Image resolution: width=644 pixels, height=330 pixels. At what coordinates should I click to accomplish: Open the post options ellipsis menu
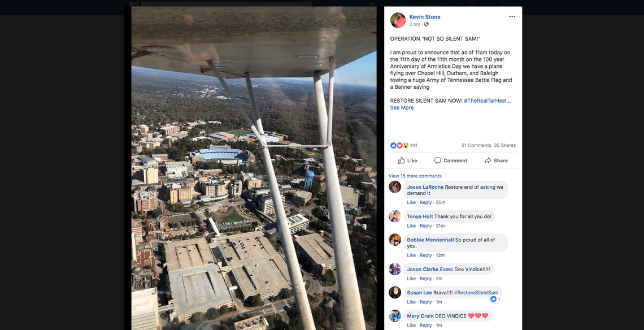[512, 16]
